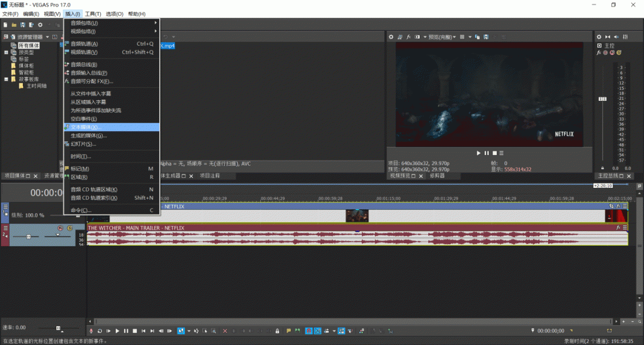Choose 视频轨道(V) from insert menu
Image resolution: width=644 pixels, height=345 pixels.
tap(112, 52)
